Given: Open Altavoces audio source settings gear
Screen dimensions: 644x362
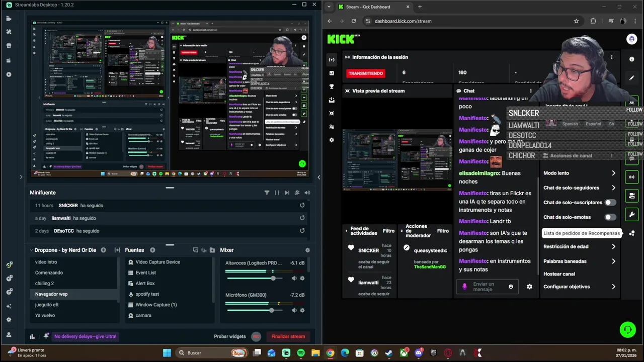Looking at the screenshot, I should (x=302, y=278).
